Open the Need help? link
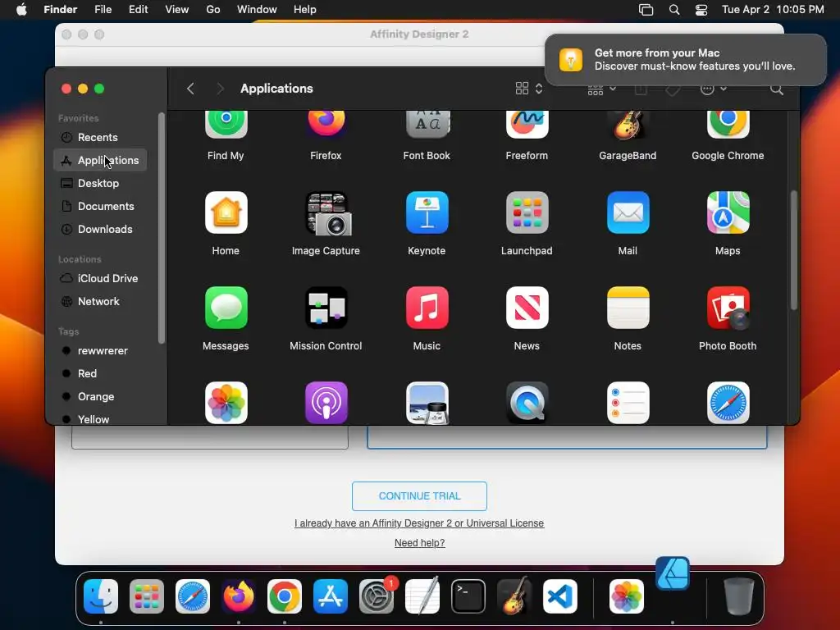The width and height of the screenshot is (840, 630). [x=419, y=543]
